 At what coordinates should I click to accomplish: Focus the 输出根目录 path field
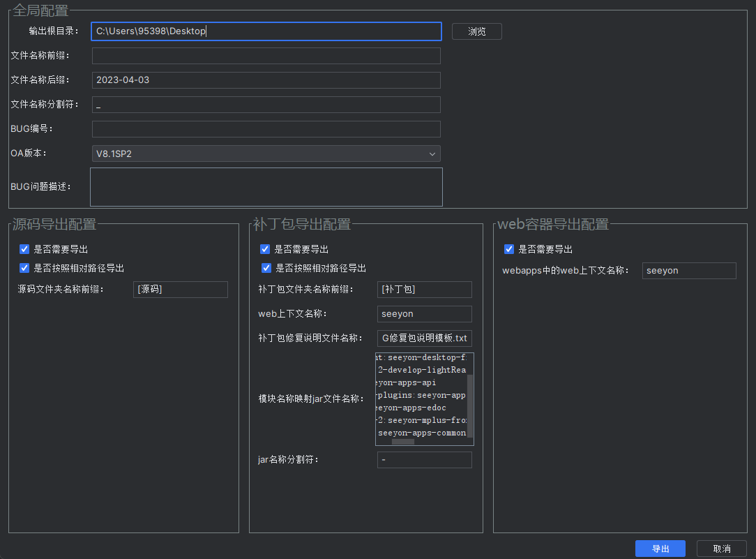point(266,31)
